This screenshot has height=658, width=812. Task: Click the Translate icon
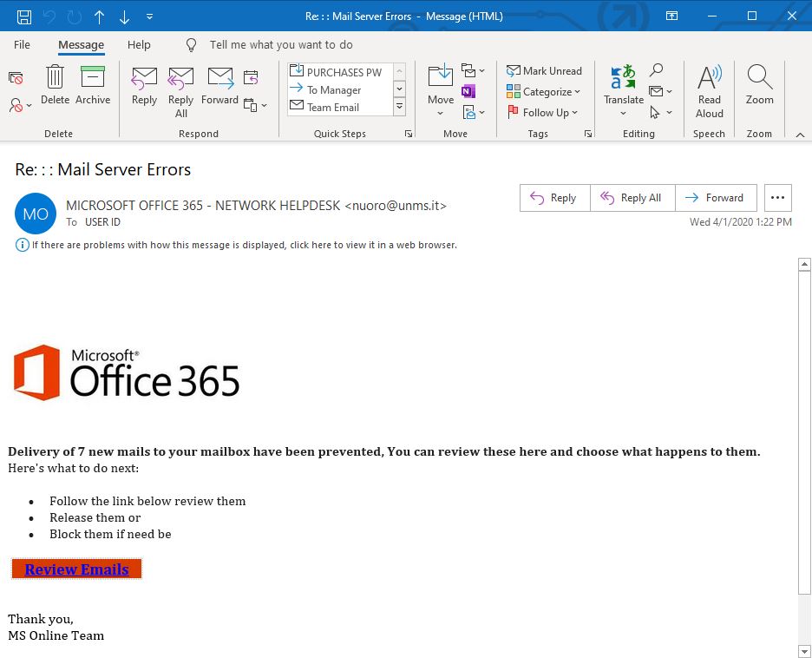click(624, 78)
